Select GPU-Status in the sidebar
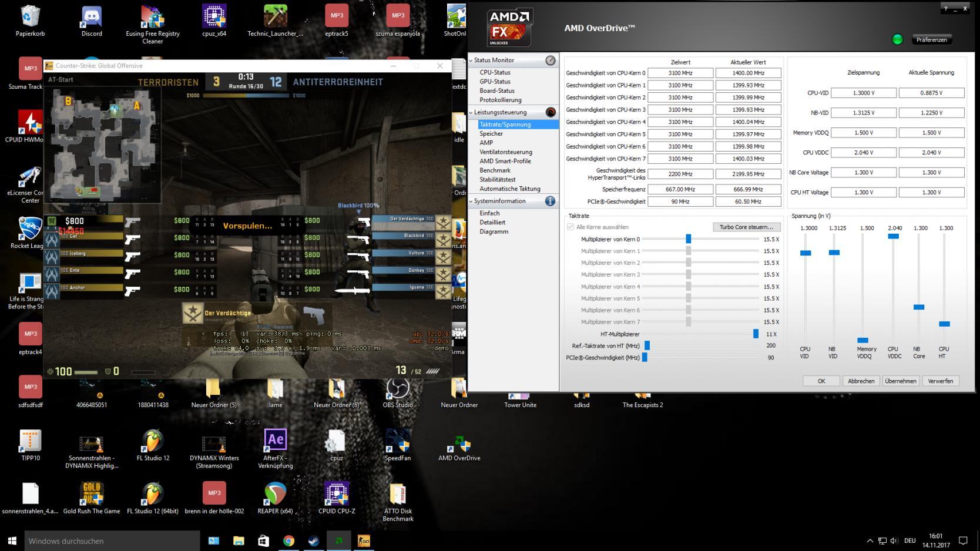 pos(495,82)
